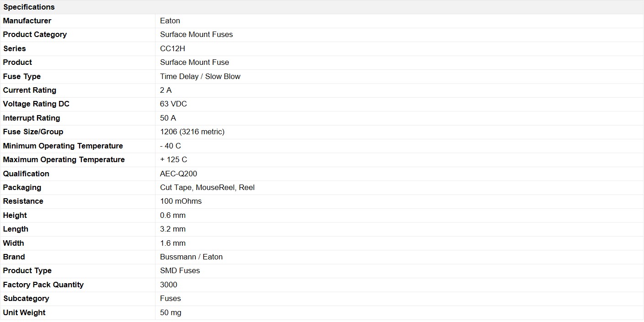Click the CC12H series value
This screenshot has height=322, width=644.
(x=172, y=48)
